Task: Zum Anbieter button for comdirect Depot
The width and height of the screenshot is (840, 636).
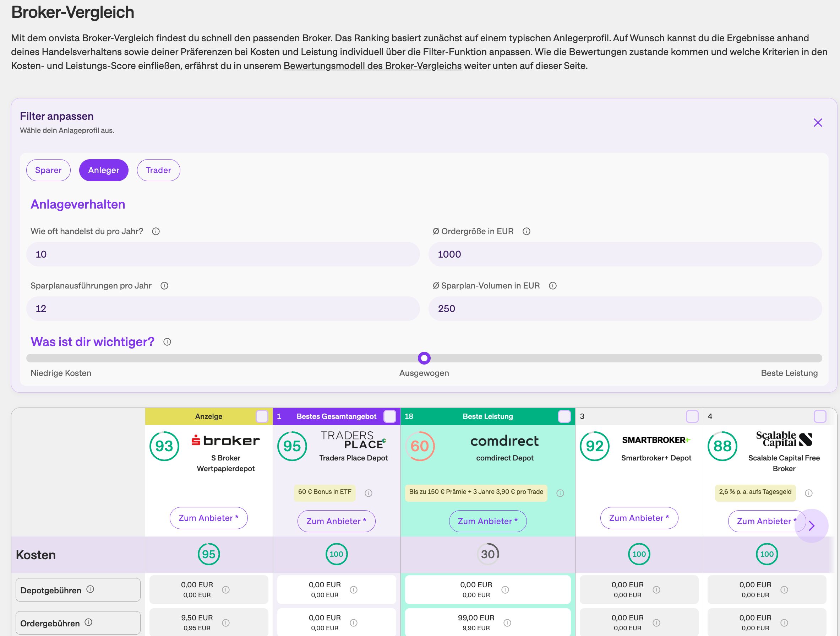Action: click(487, 521)
